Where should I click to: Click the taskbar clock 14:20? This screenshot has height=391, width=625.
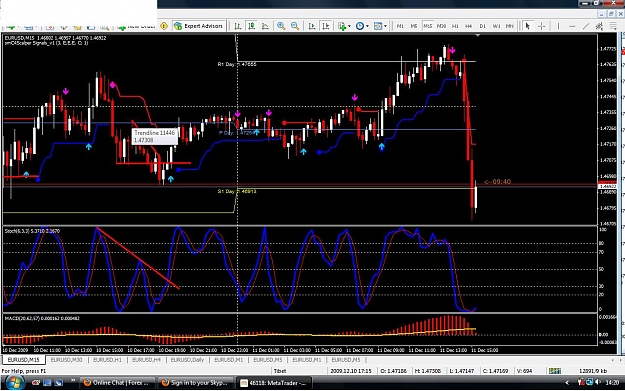(612, 383)
